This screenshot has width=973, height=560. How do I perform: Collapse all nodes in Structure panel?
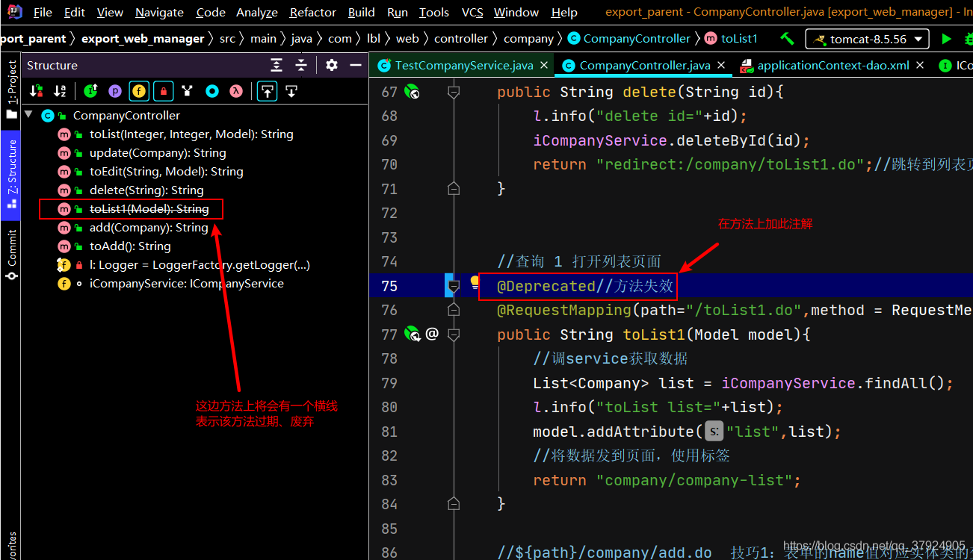301,66
